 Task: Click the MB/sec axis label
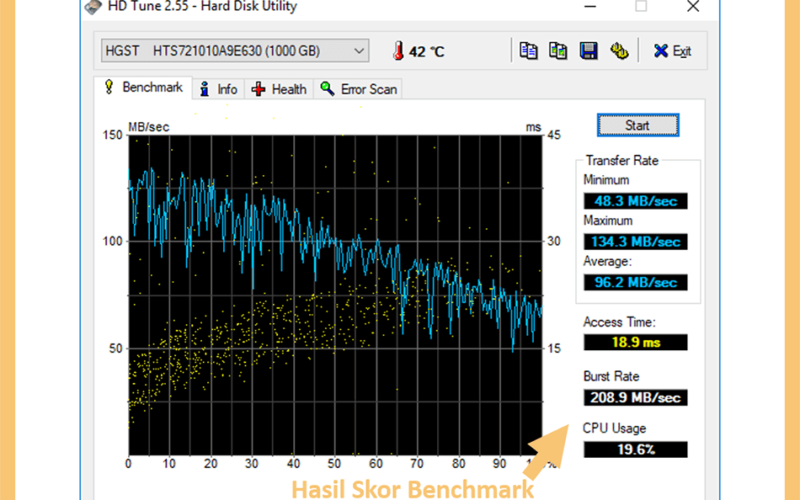point(148,127)
